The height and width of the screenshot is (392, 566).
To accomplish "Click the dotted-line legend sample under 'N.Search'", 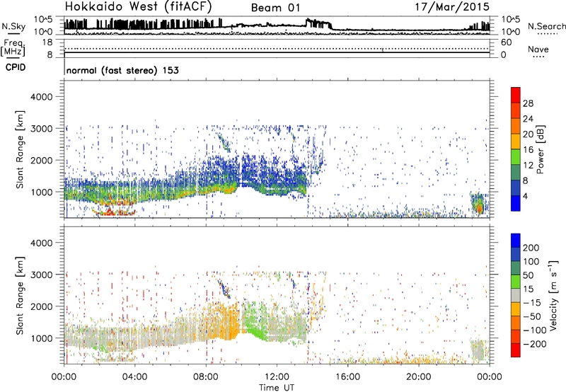I will pyautogui.click(x=547, y=34).
